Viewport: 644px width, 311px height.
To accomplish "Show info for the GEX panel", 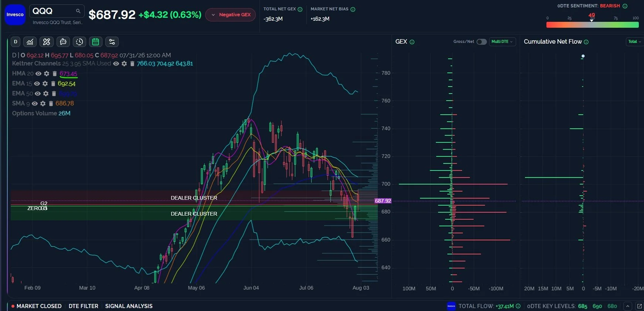I will [x=412, y=42].
